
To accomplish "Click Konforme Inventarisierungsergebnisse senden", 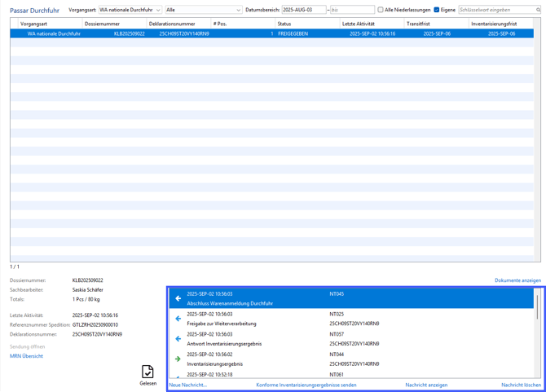I will tap(306, 385).
